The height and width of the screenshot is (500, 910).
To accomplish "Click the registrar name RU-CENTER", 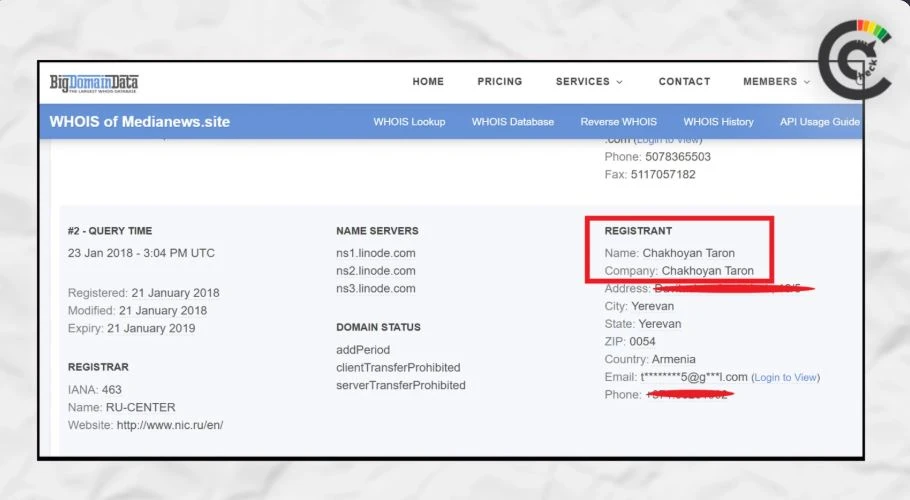I will 140,408.
